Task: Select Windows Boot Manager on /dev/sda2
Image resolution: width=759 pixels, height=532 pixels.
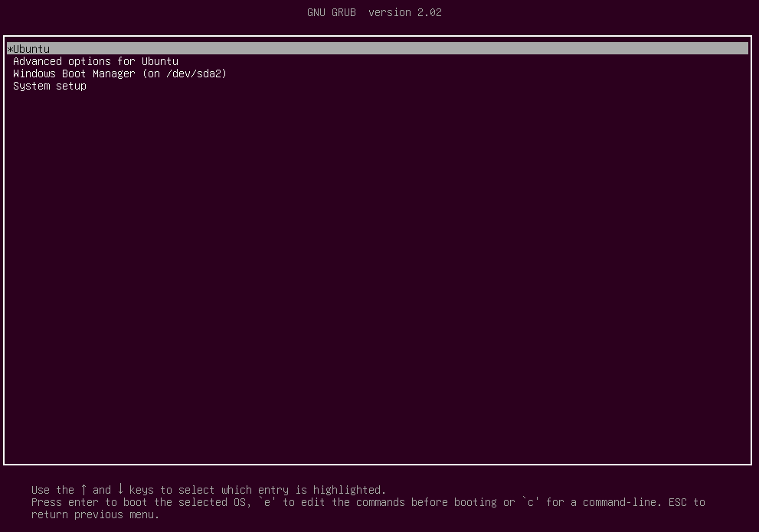Action: (119, 73)
